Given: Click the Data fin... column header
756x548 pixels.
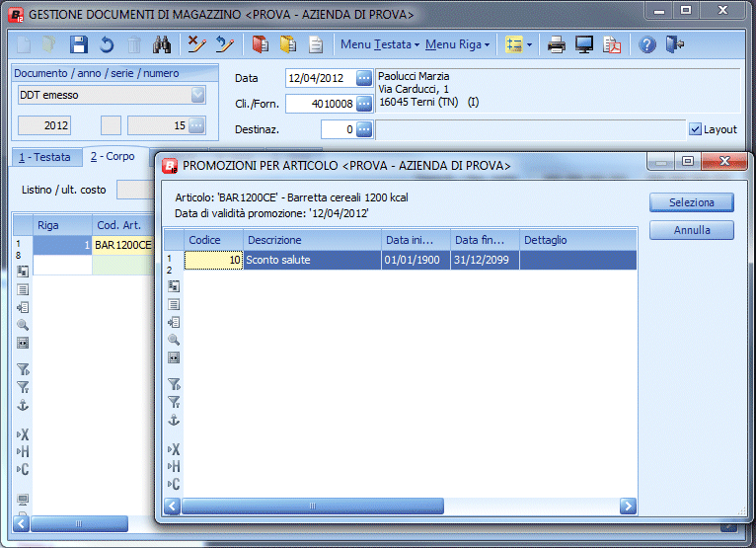Looking at the screenshot, I should pyautogui.click(x=485, y=240).
